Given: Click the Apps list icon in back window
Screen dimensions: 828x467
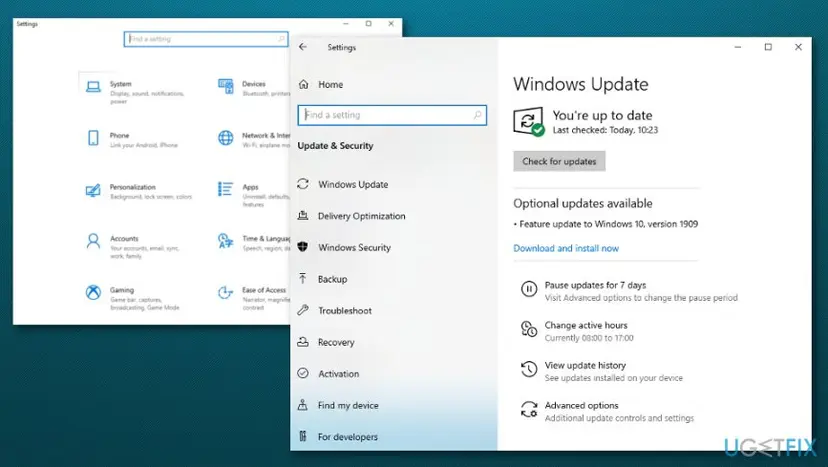Looking at the screenshot, I should 225,189.
